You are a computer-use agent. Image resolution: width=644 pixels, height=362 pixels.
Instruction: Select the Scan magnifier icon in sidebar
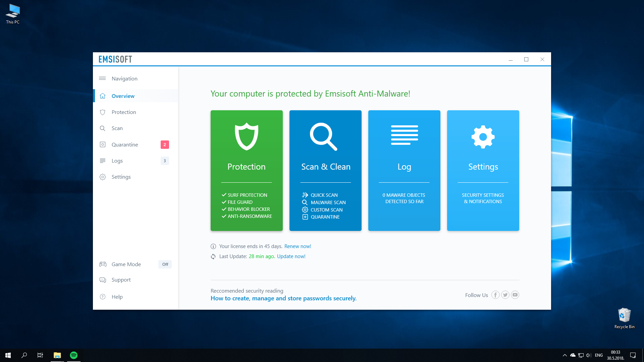pos(103,128)
